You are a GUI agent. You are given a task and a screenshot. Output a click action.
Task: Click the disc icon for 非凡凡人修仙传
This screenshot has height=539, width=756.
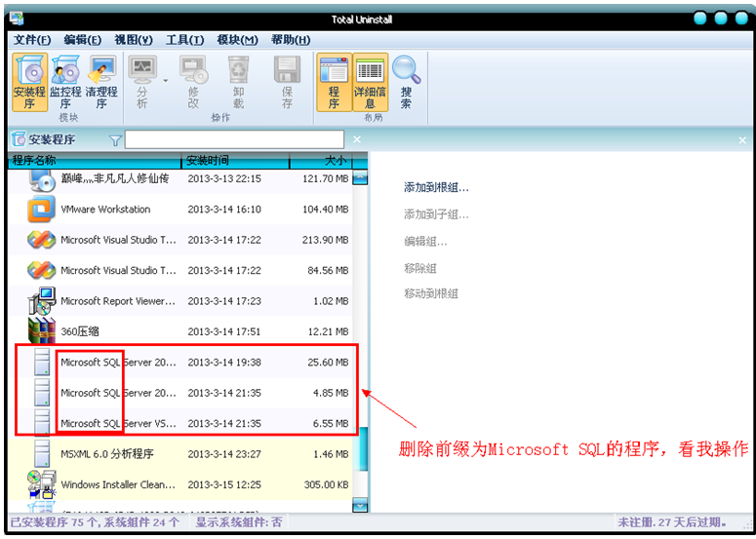(42, 180)
